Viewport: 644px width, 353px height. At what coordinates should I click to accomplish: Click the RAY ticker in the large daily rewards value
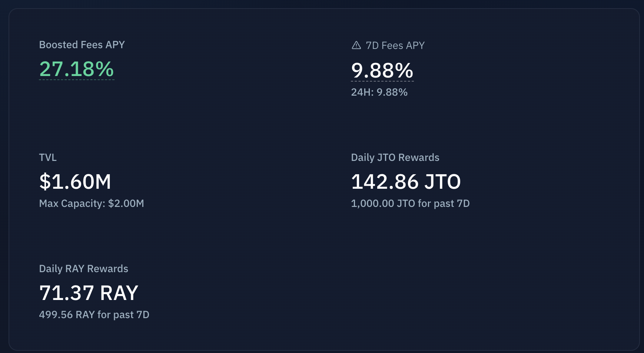(x=119, y=293)
